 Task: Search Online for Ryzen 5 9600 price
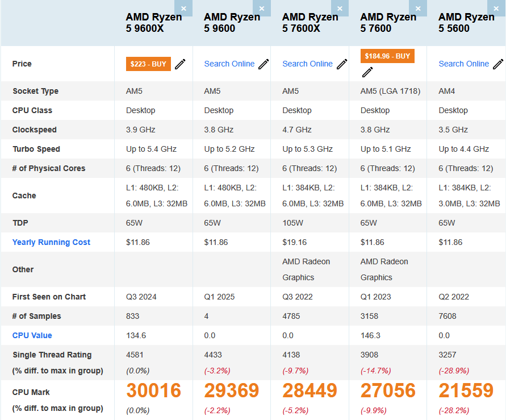pos(229,64)
